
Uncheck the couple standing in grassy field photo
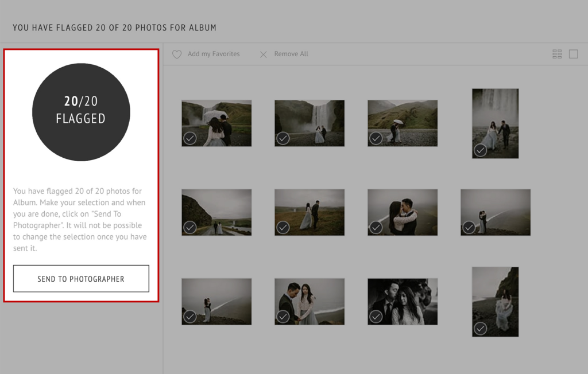pos(283,228)
